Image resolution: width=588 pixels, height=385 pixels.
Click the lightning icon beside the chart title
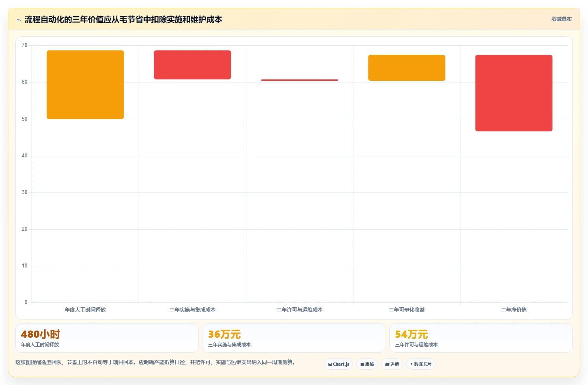[19, 20]
